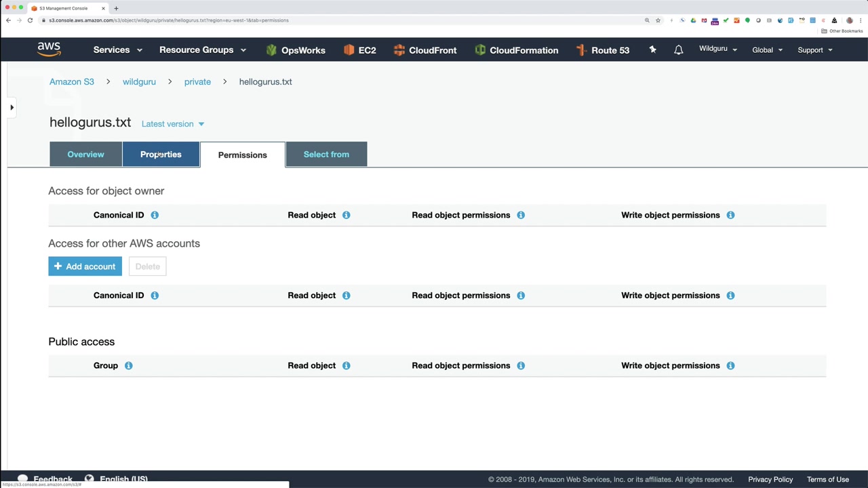The width and height of the screenshot is (868, 488).
Task: Close the S3 Management Console tab
Action: point(103,8)
